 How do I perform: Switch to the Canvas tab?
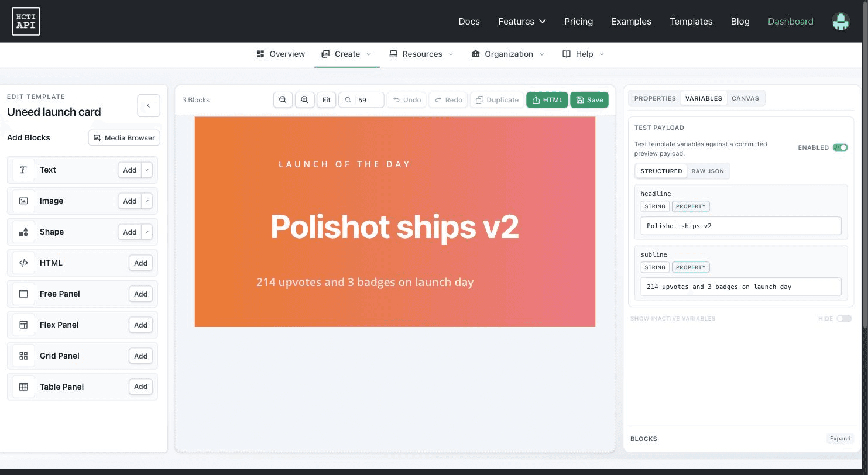coord(745,98)
